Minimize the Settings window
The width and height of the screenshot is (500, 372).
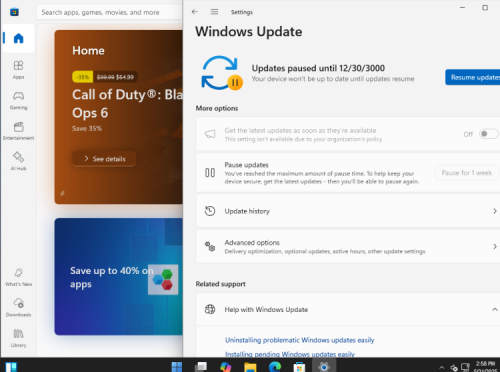(x=463, y=7)
